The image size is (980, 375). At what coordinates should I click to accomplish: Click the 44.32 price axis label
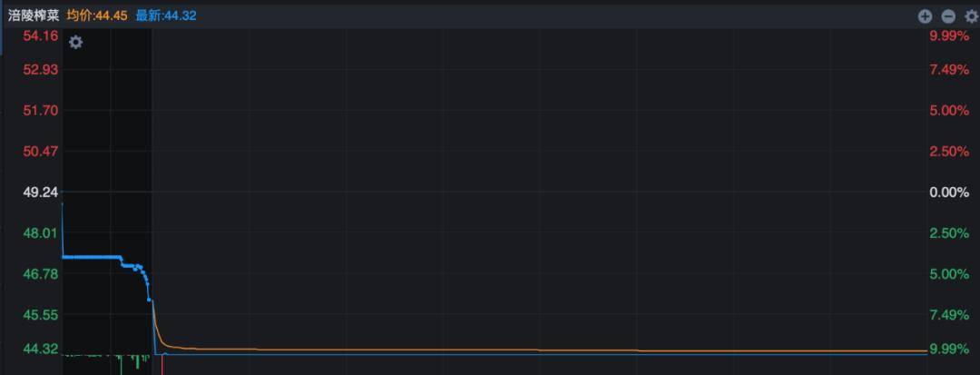41,349
